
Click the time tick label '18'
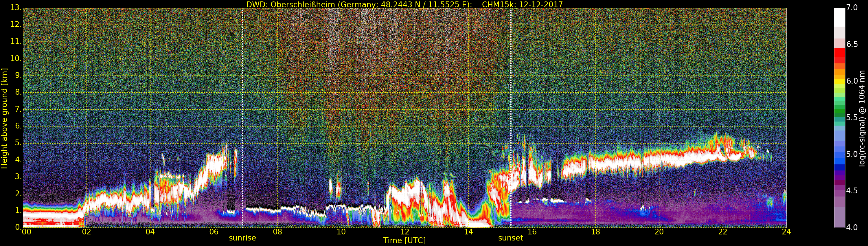[x=595, y=232]
